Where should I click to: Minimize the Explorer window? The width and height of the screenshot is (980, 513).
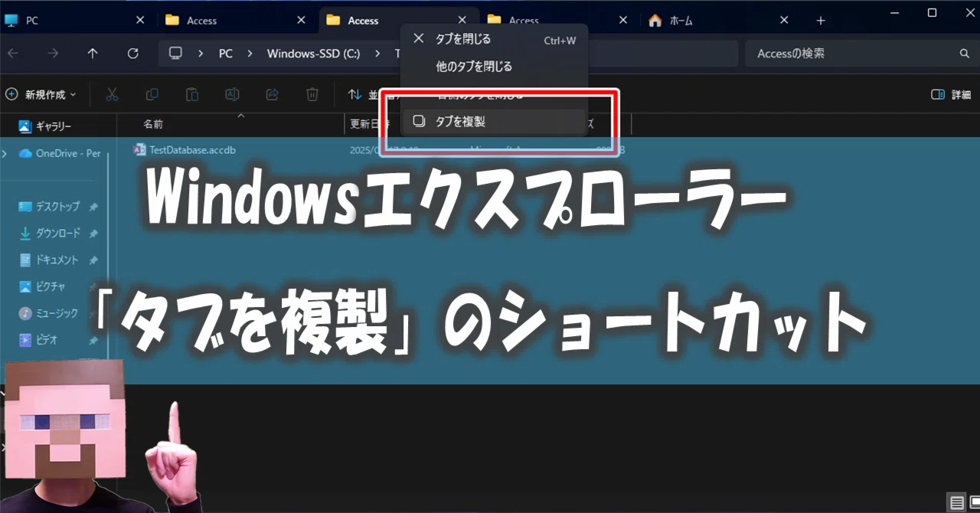tap(897, 12)
